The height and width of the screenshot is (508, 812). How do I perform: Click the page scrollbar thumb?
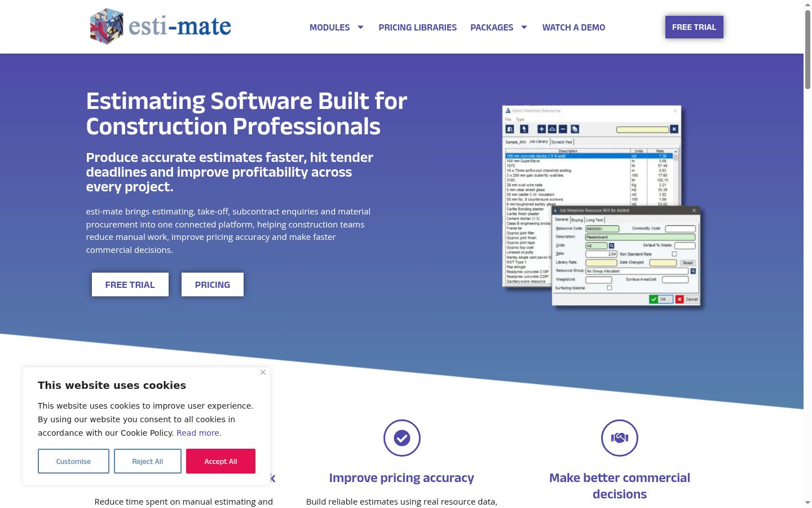click(x=807, y=49)
